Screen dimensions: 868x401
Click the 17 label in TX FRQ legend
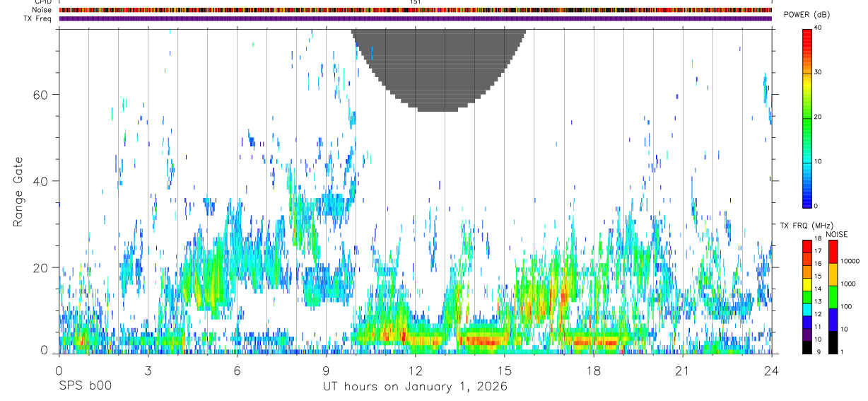[818, 251]
